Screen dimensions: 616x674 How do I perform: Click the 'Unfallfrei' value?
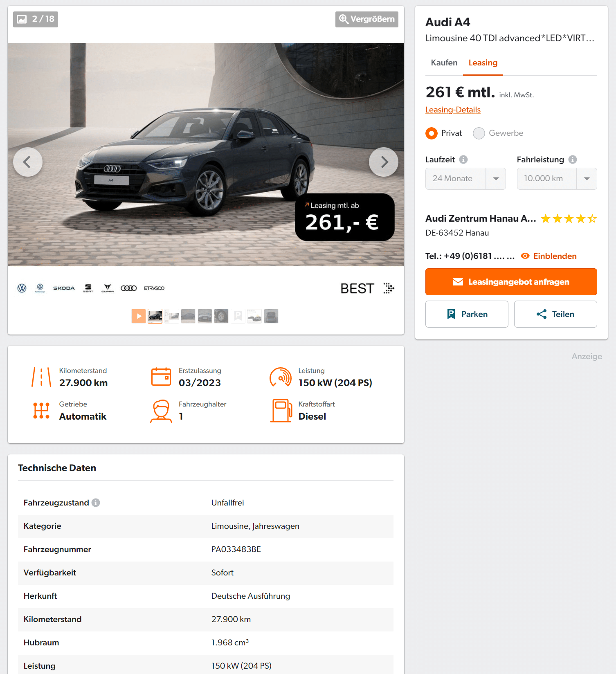tap(227, 503)
